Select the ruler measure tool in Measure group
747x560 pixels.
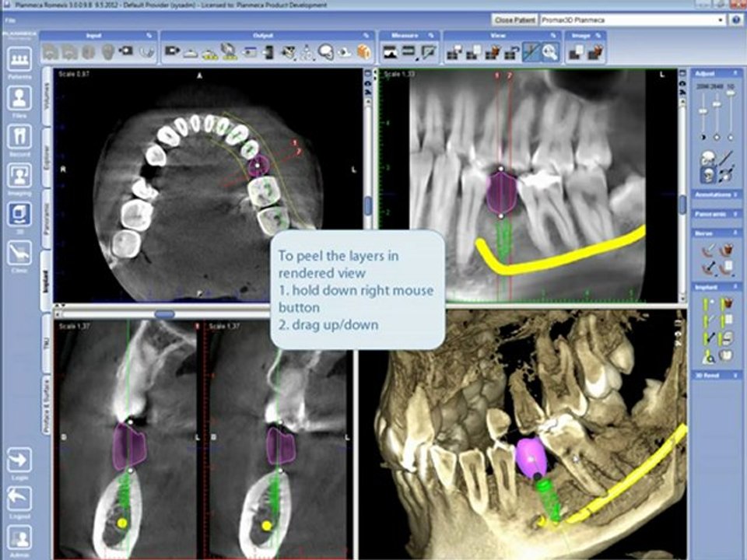409,51
